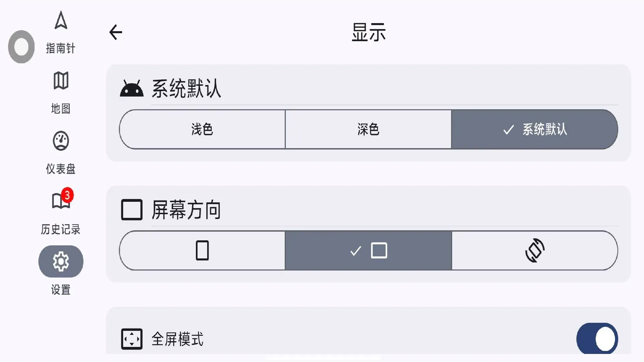
Task: Select the 浅色 light theme option
Action: 202,129
